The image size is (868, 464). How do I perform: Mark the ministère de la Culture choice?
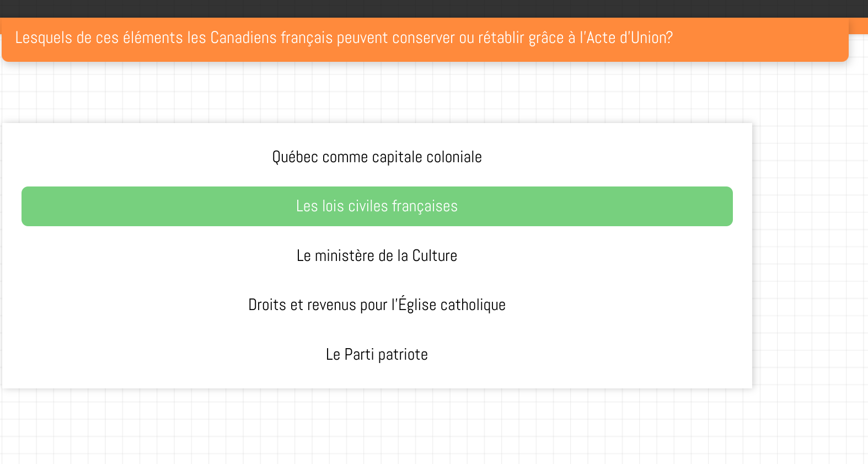coord(377,256)
